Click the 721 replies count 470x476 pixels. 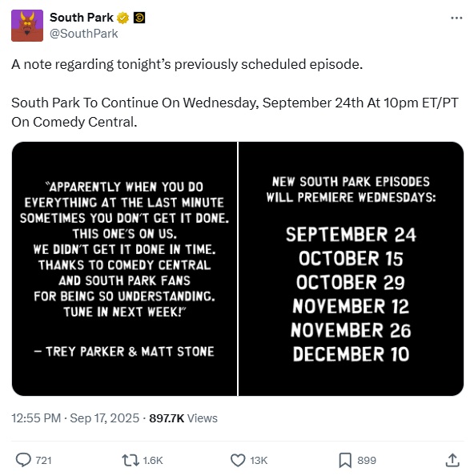(x=43, y=461)
